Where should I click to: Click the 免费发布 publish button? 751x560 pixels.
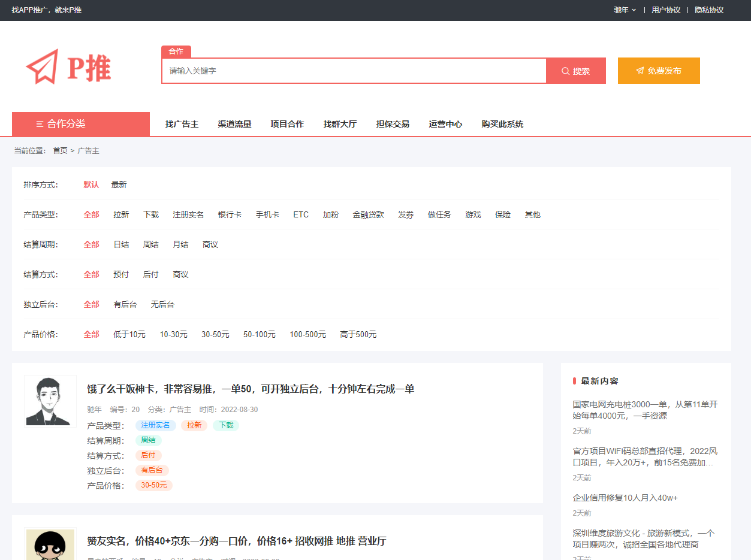tap(658, 71)
